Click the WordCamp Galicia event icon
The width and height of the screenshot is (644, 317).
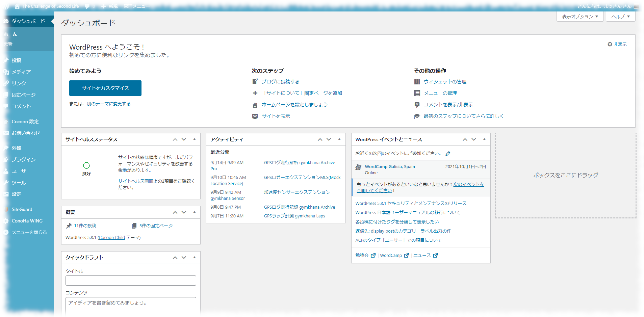tap(359, 167)
